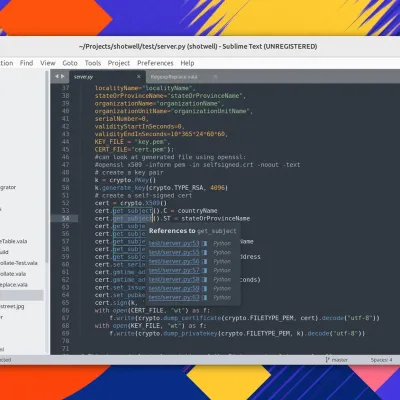The height and width of the screenshot is (400, 400).
Task: Click line number 54 in the gutter
Action: tap(66, 219)
